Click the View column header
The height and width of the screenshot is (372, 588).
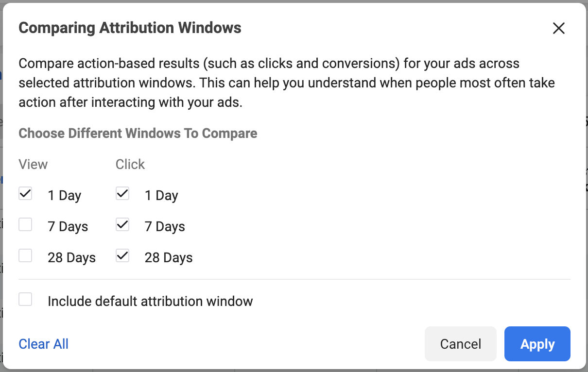click(x=33, y=164)
